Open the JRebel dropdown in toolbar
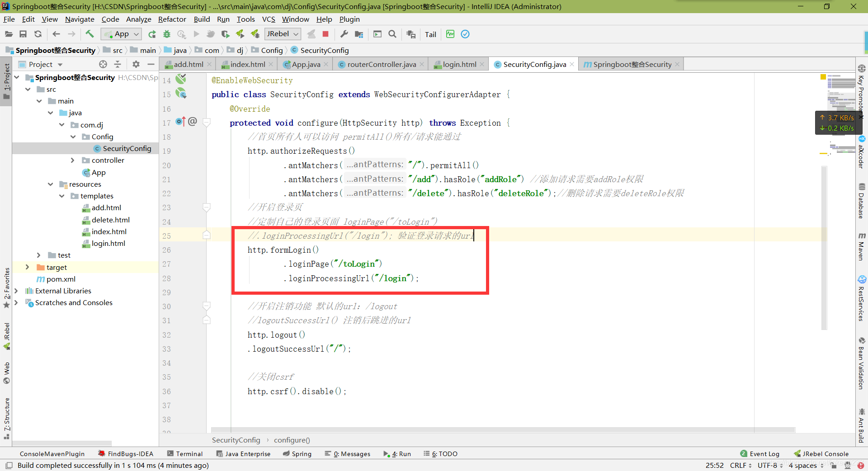This screenshot has width=868, height=471. tap(283, 34)
